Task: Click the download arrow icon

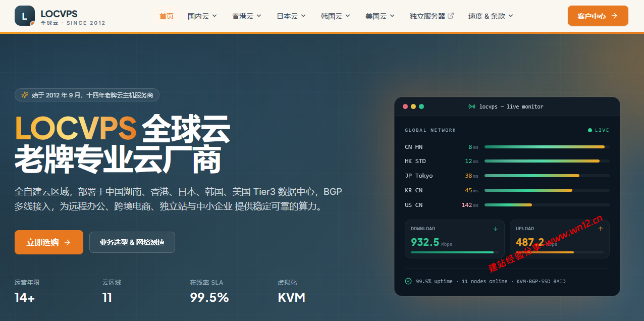Action: click(x=495, y=229)
